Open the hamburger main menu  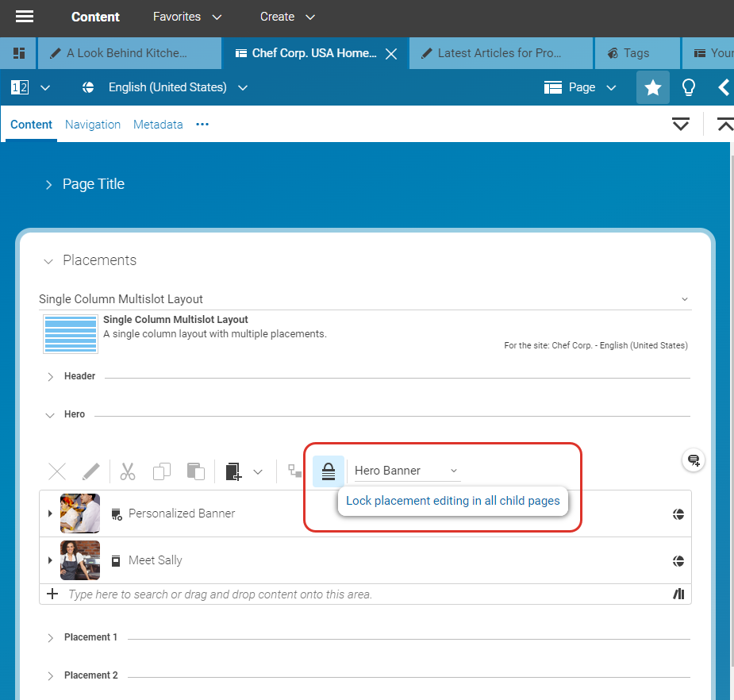pos(25,17)
